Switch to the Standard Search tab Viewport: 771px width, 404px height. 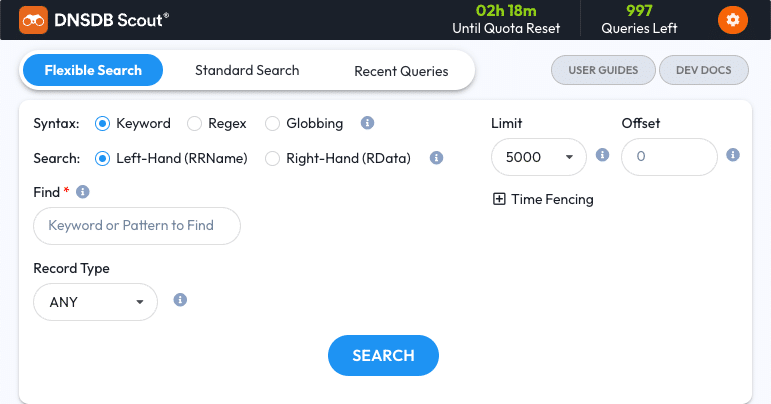click(247, 70)
